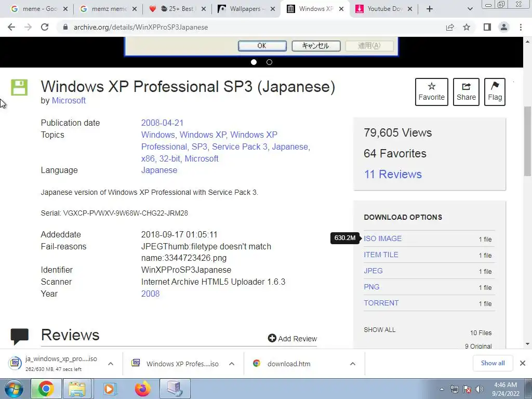Open the Japanese language link
Image resolution: width=532 pixels, height=399 pixels.
point(159,170)
